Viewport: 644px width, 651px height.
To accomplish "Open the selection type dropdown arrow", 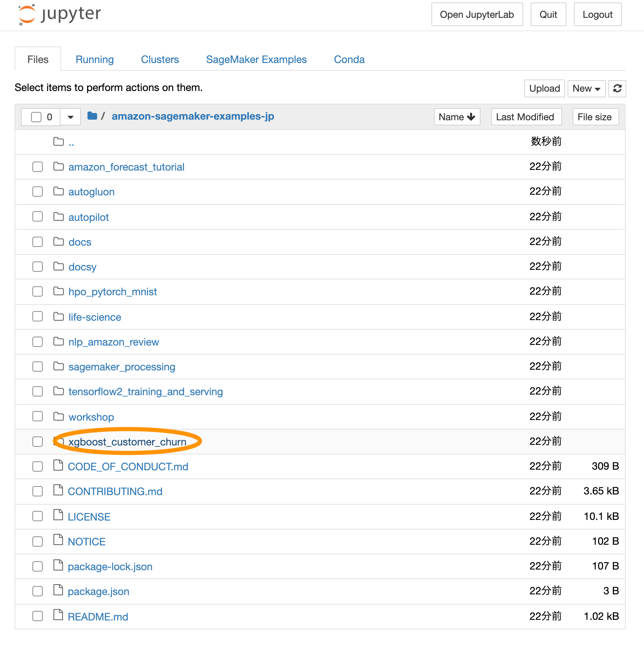I will [x=70, y=117].
